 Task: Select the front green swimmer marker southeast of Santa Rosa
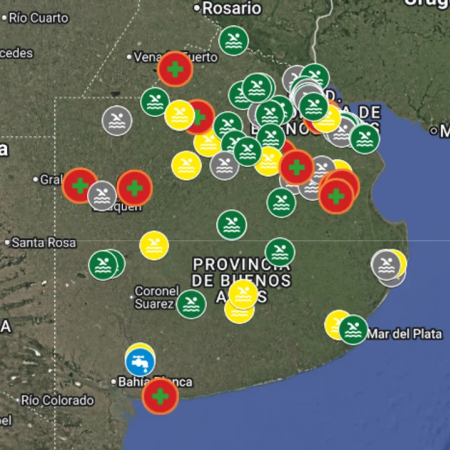click(x=103, y=265)
